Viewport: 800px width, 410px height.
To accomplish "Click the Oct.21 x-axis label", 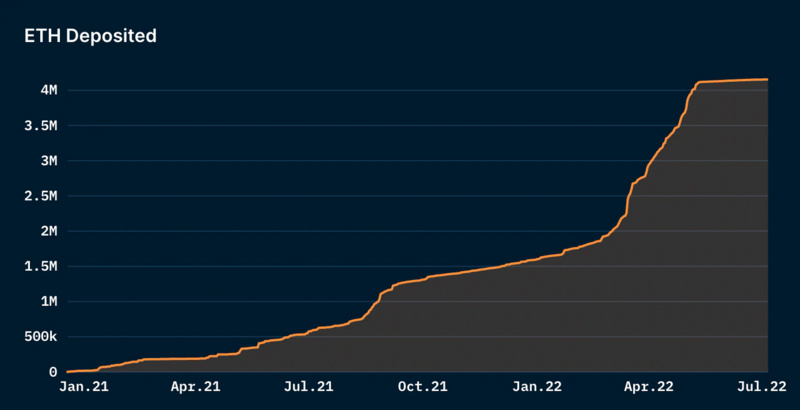I will click(x=422, y=387).
